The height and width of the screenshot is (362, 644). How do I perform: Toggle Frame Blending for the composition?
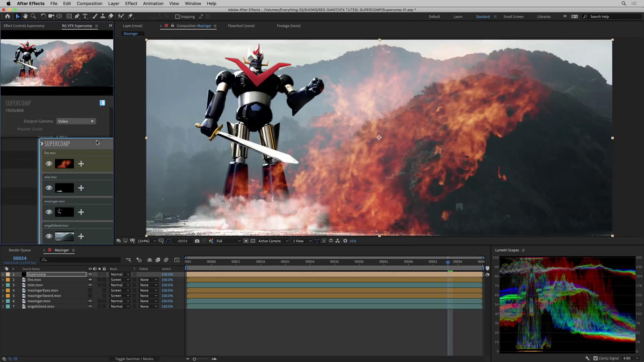click(158, 260)
